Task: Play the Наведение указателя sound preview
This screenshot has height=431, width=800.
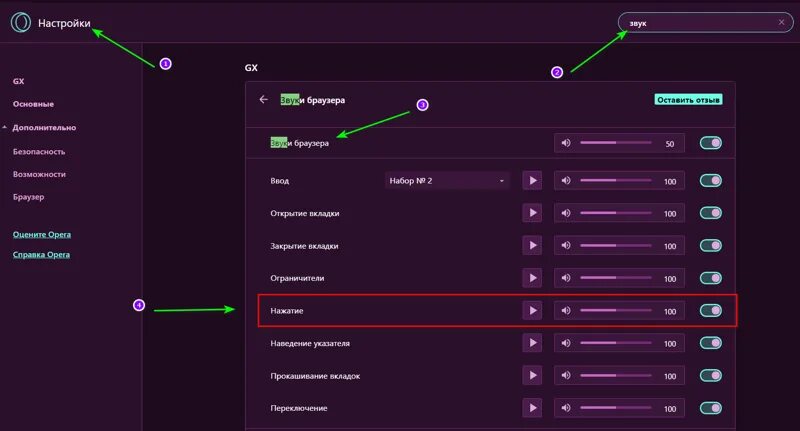Action: 532,343
